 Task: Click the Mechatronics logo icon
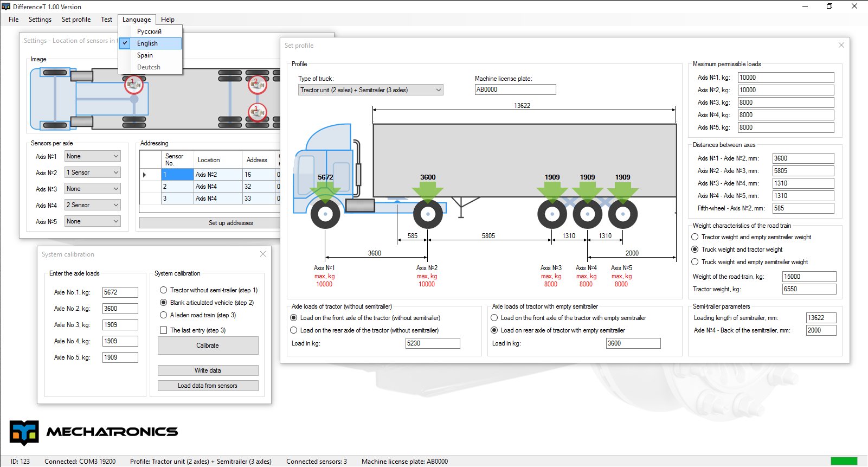[x=24, y=432]
